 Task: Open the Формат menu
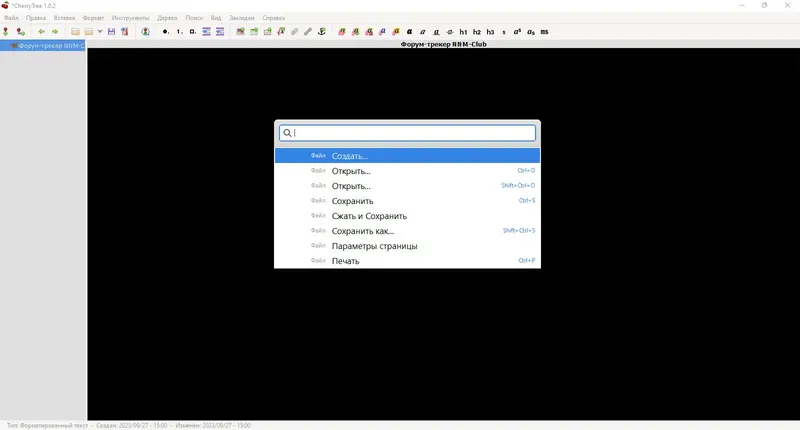pos(93,18)
